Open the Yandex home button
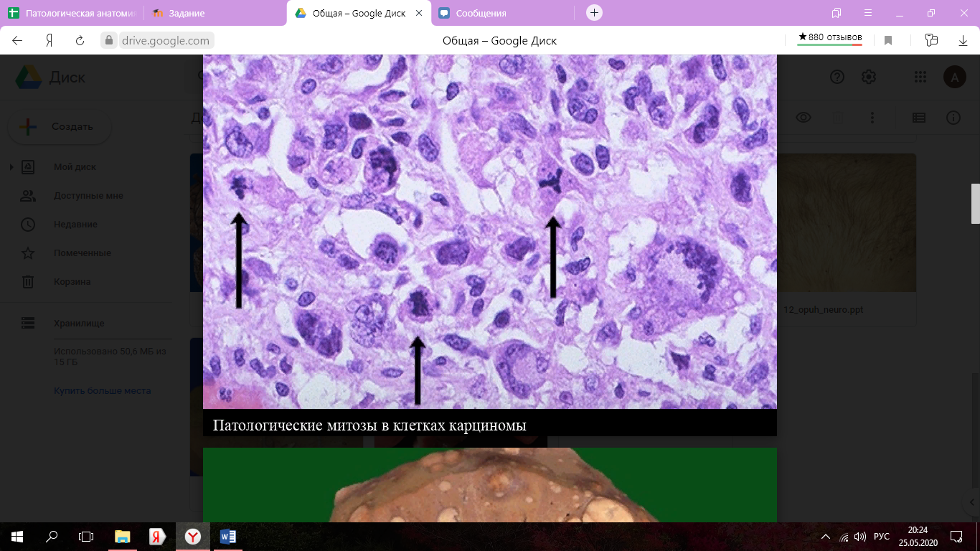Viewport: 980px width, 551px height. point(49,41)
